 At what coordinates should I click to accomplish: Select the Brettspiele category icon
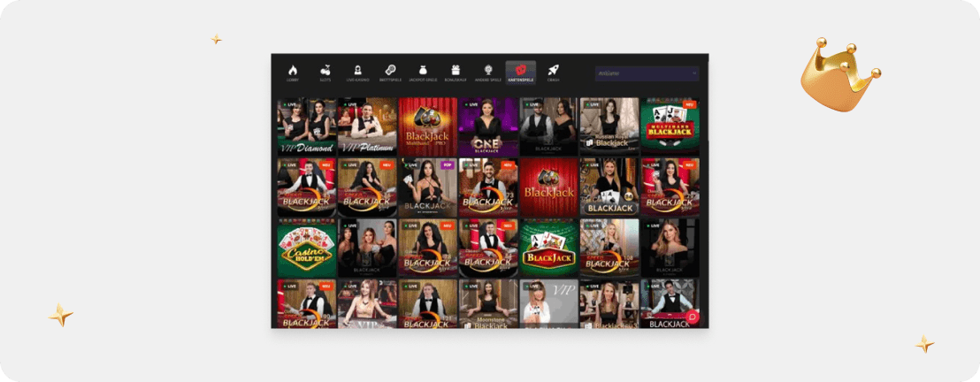tap(390, 72)
